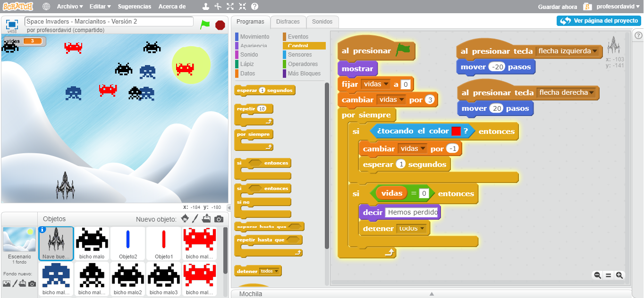Screen dimensions: 644x298
Task: Select the Objeto2 blue sprite
Action: coord(128,244)
